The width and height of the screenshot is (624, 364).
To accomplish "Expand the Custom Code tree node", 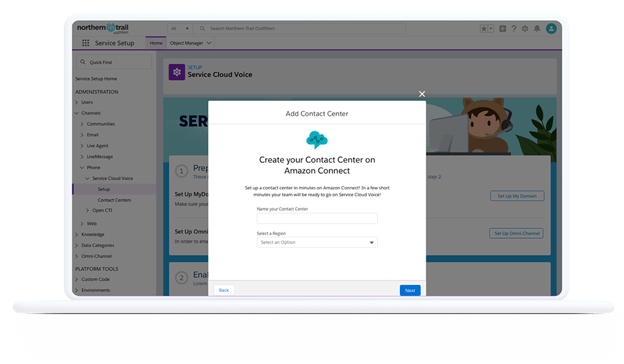I will click(77, 279).
